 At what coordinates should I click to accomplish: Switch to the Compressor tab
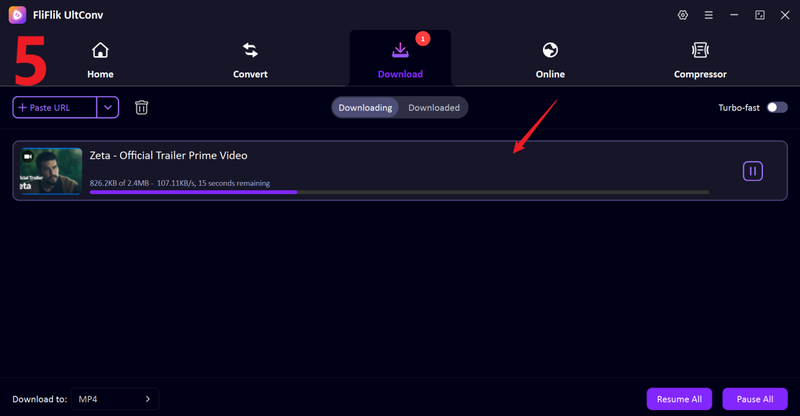[700, 60]
